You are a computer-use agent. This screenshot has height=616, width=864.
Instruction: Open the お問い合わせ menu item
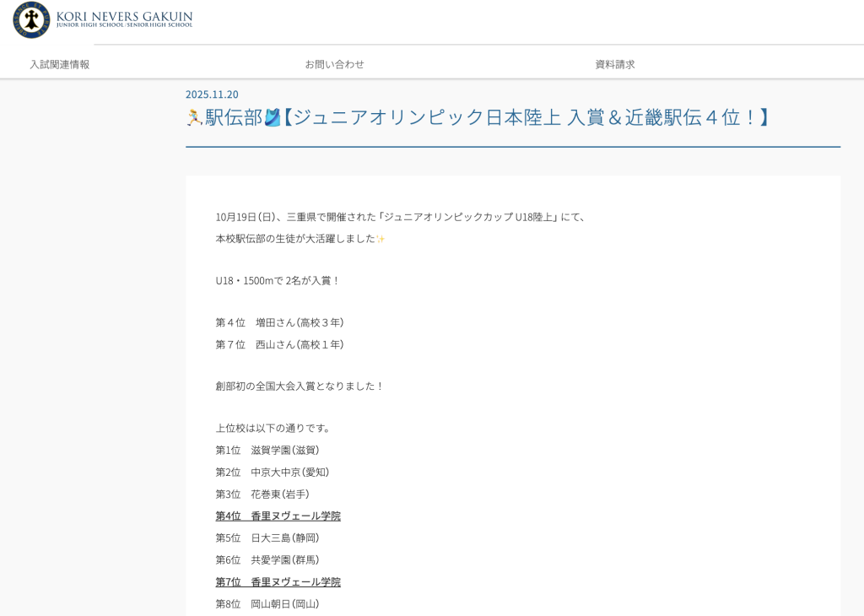click(x=334, y=64)
